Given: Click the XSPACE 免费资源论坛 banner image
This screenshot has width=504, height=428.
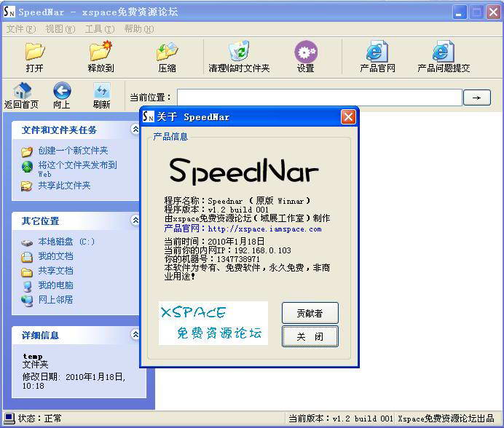Looking at the screenshot, I should [x=213, y=323].
